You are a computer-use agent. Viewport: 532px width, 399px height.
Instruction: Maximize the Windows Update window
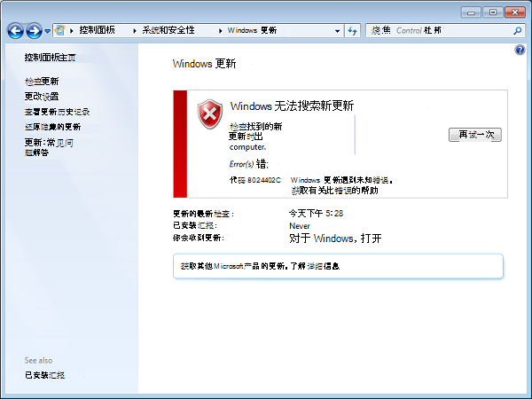[493, 12]
